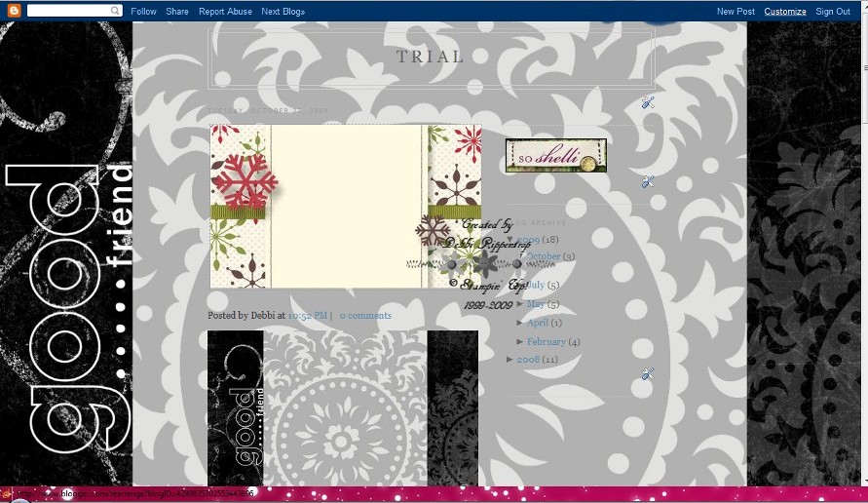Collapse the October archive triangle
The image size is (868, 503).
520,256
